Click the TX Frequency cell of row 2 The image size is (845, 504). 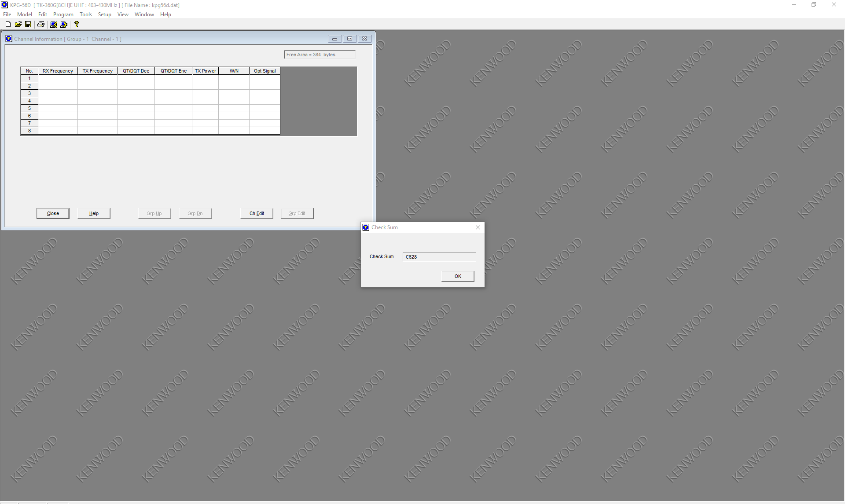pyautogui.click(x=97, y=86)
